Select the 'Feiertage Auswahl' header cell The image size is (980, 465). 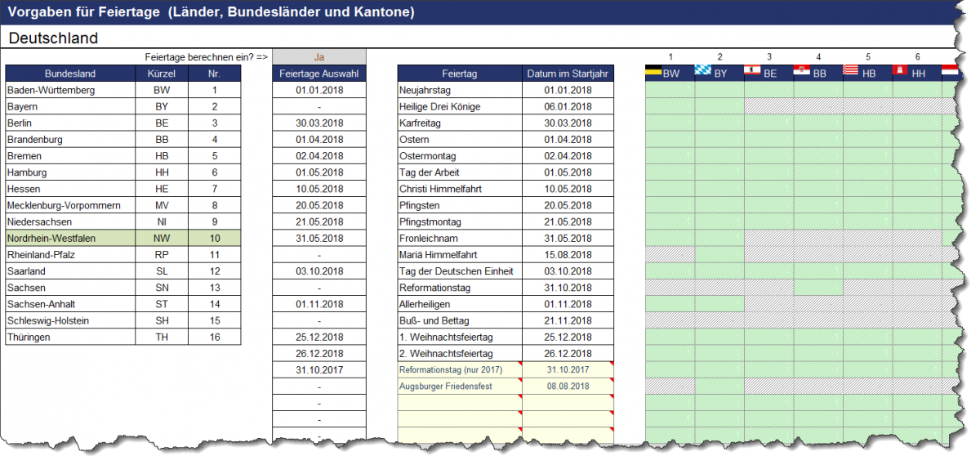[x=318, y=74]
